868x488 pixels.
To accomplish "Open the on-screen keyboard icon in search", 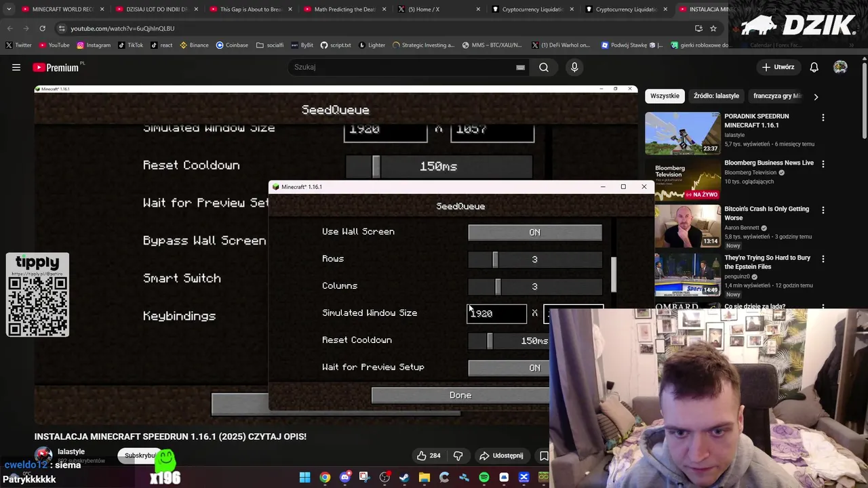I will click(520, 67).
